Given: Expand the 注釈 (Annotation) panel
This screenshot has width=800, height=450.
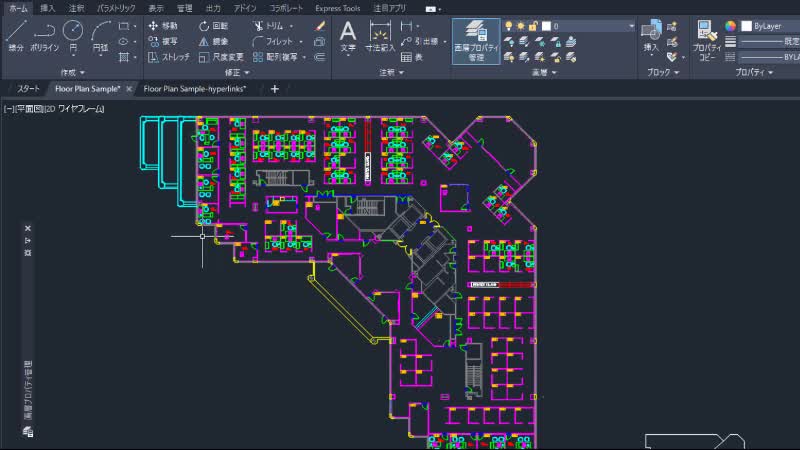Looking at the screenshot, I should pyautogui.click(x=391, y=73).
